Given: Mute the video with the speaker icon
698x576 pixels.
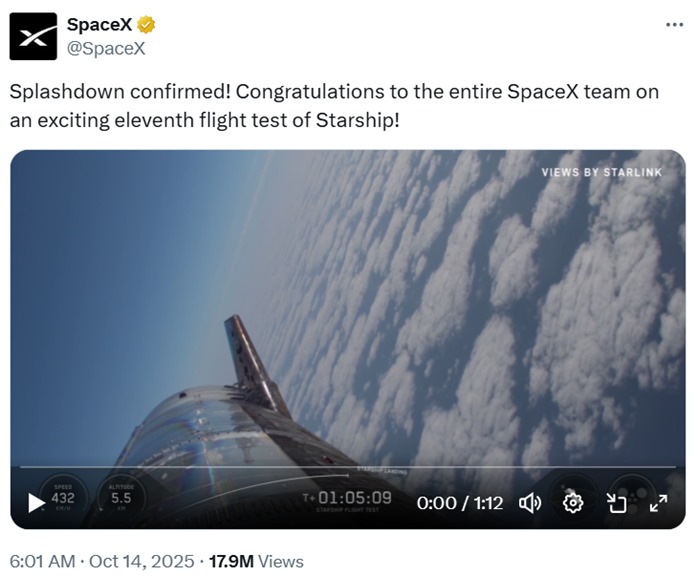Looking at the screenshot, I should [530, 503].
